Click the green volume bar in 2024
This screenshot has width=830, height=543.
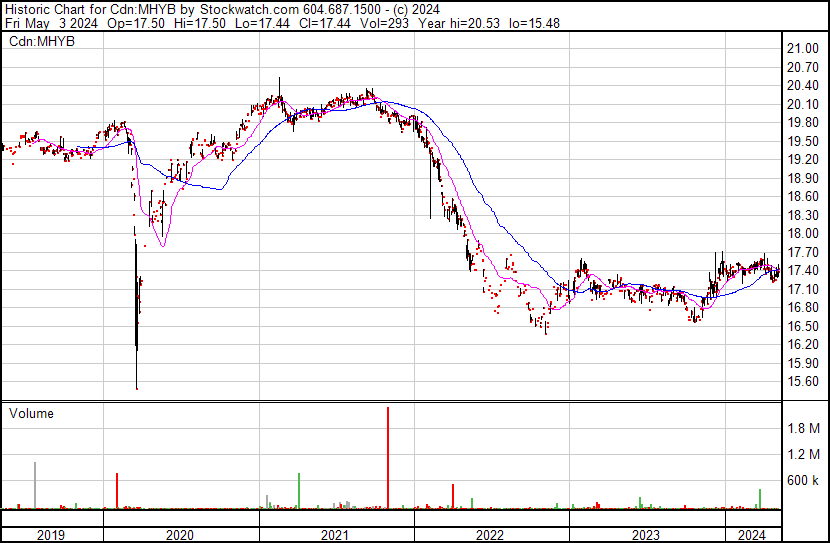pyautogui.click(x=760, y=499)
